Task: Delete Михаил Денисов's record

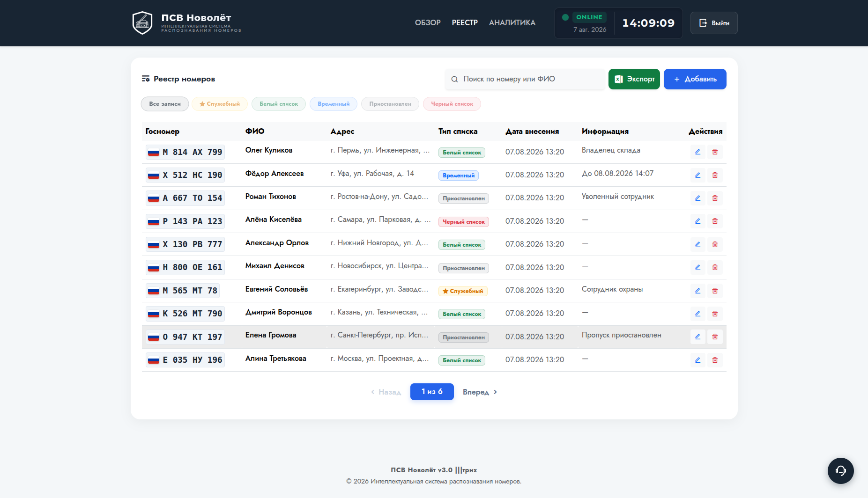Action: pos(715,267)
